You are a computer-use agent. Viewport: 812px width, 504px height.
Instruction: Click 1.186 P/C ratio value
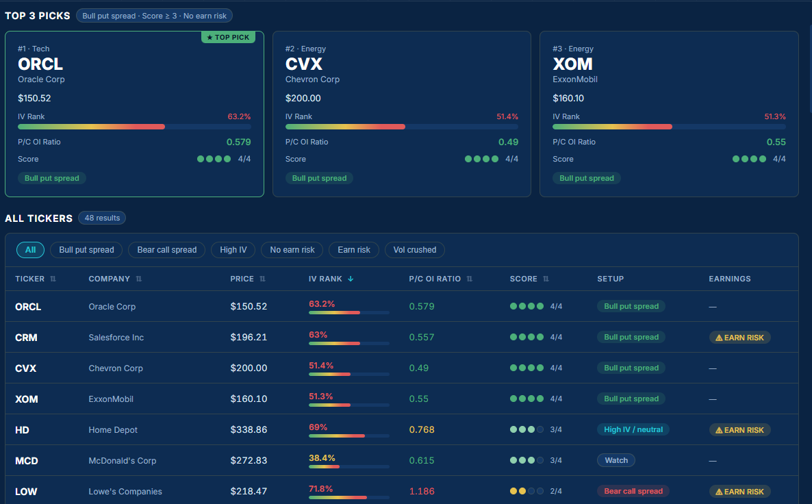(422, 491)
